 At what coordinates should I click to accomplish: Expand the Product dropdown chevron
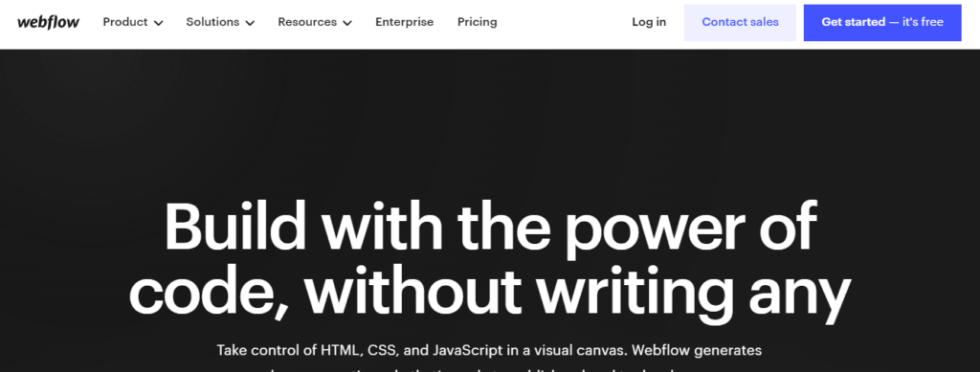[x=159, y=23]
